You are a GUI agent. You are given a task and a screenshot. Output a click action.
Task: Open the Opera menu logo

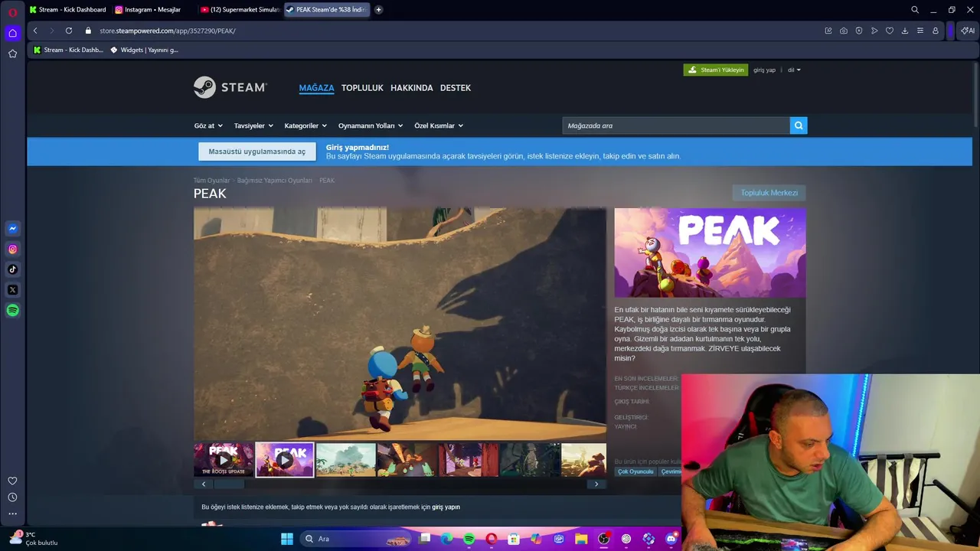click(12, 11)
